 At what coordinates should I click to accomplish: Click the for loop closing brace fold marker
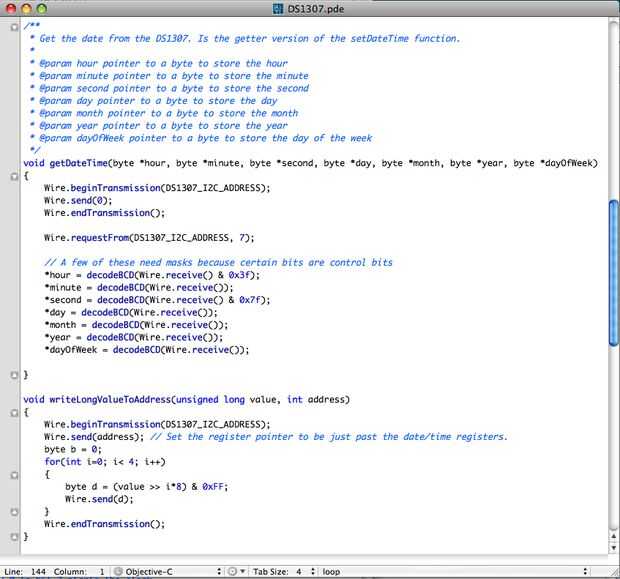[14, 512]
